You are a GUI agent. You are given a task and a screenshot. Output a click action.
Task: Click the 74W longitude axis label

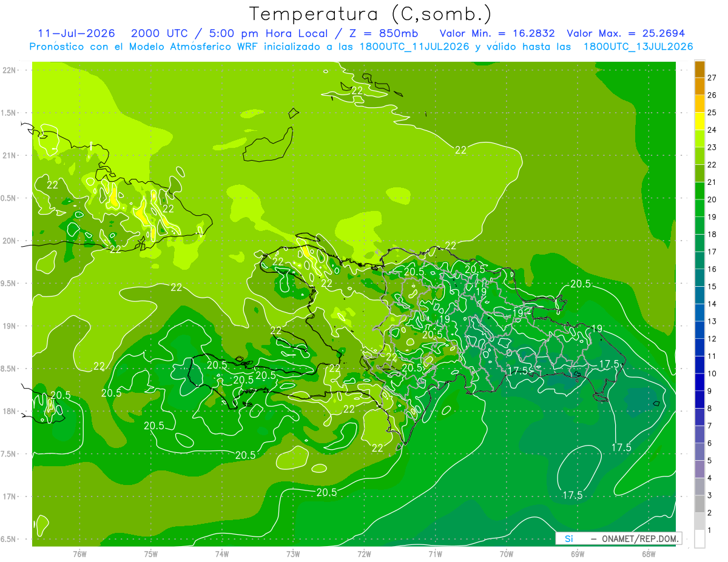coord(222,554)
